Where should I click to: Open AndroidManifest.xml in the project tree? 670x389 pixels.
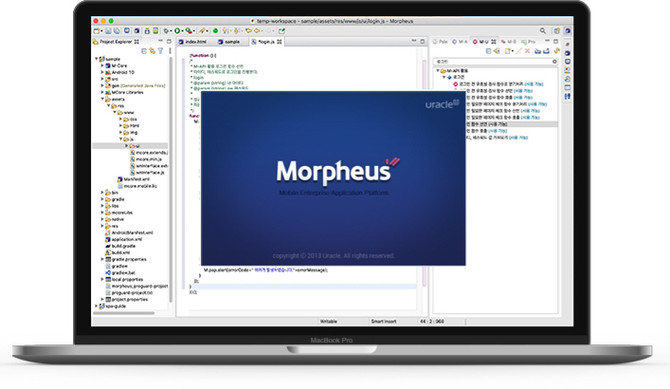click(132, 233)
